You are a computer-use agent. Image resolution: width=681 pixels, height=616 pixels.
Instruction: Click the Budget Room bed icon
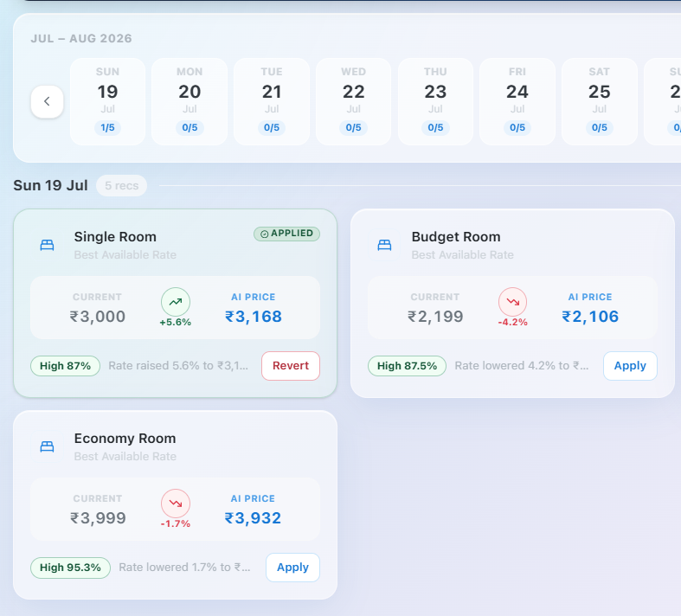[x=384, y=245]
